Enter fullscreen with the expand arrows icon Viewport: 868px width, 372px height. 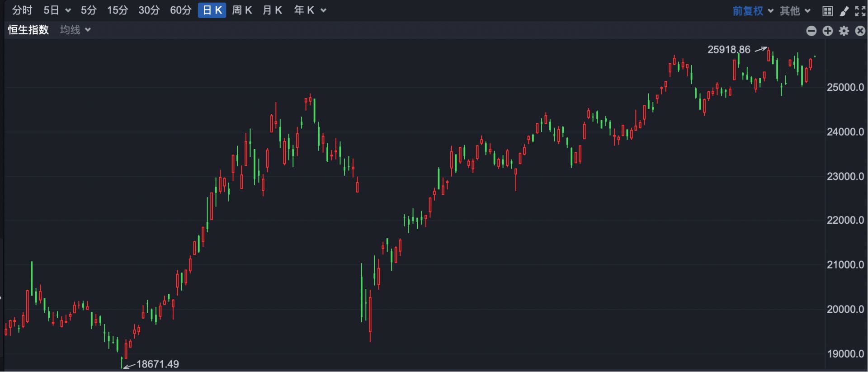pos(860,11)
